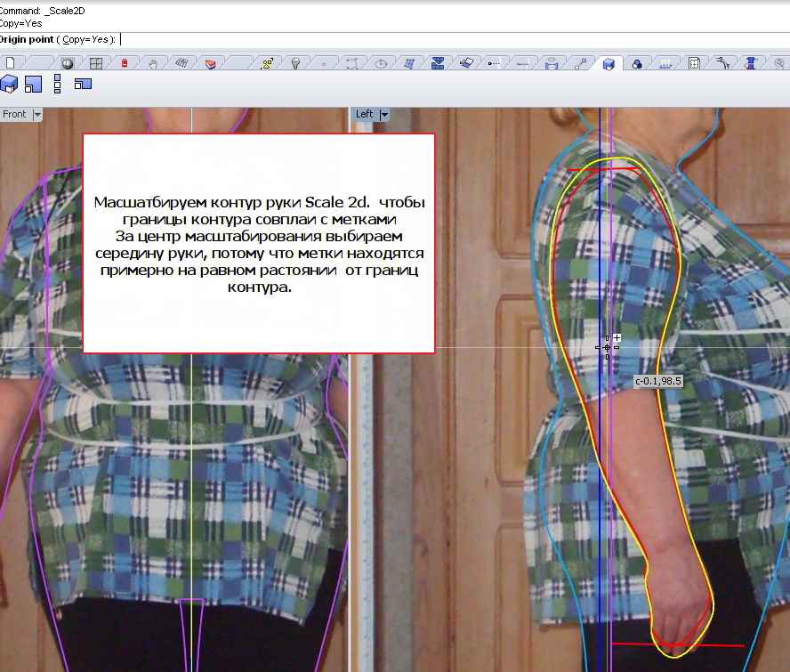Open the drafting sheet toolbar tab
790x672 pixels.
pyautogui.click(x=694, y=63)
